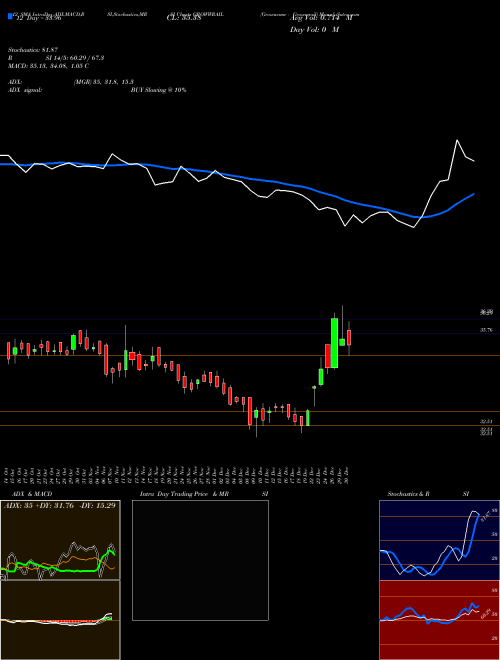Click the 'Stochastics & R' panel title
Viewport: 500px width, 660px height.
(409, 494)
